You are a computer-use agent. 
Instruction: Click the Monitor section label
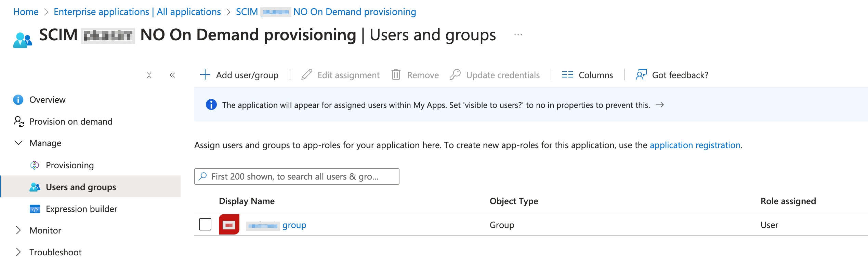point(45,230)
